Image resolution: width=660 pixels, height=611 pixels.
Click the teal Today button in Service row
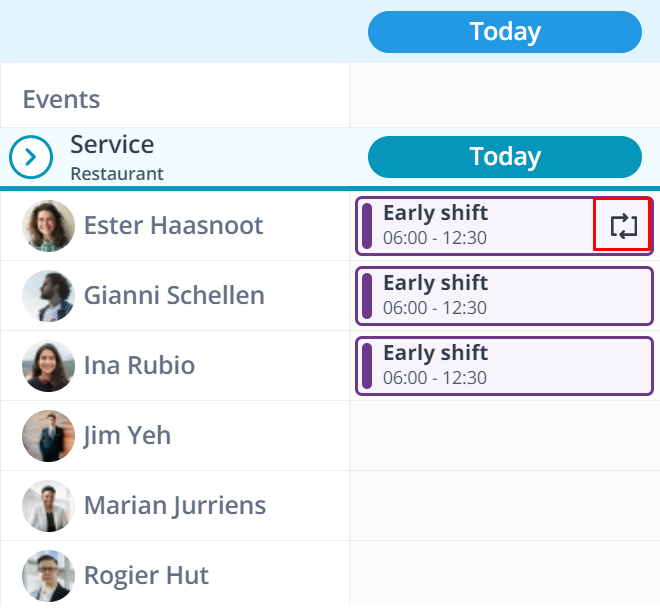coord(505,157)
